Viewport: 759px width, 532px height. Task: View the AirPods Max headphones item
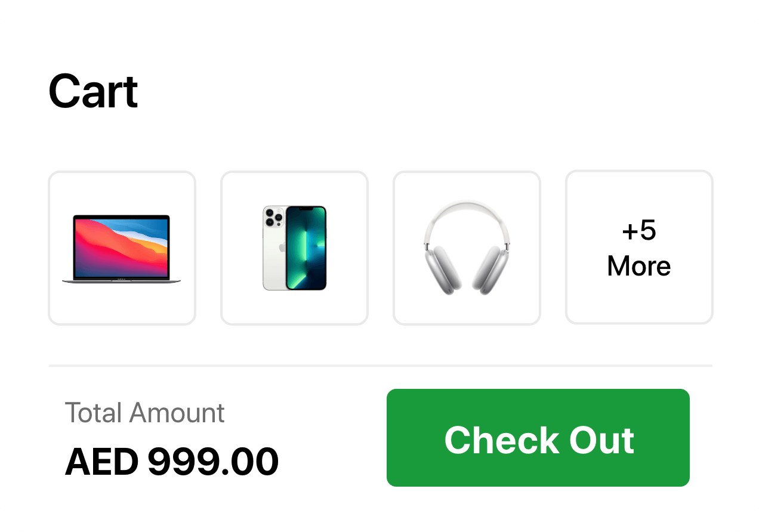click(x=467, y=248)
